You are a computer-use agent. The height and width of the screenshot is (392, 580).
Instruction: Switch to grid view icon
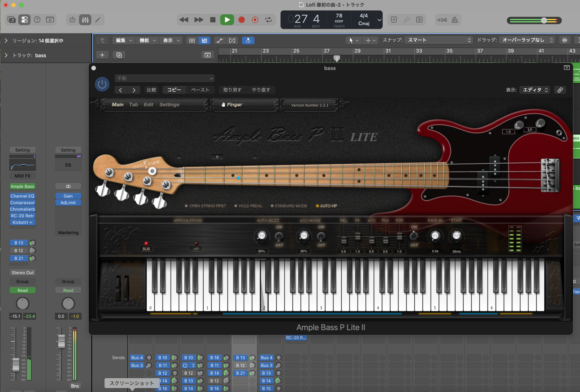point(192,40)
